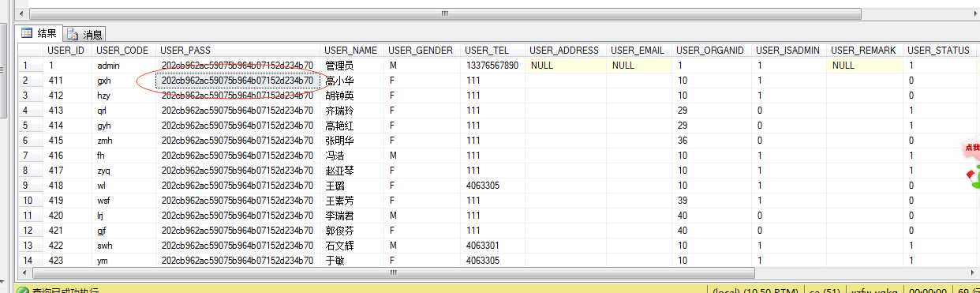The image size is (980, 293).
Task: Select NULL in admin's USER_ADDRESS cell
Action: click(x=566, y=66)
